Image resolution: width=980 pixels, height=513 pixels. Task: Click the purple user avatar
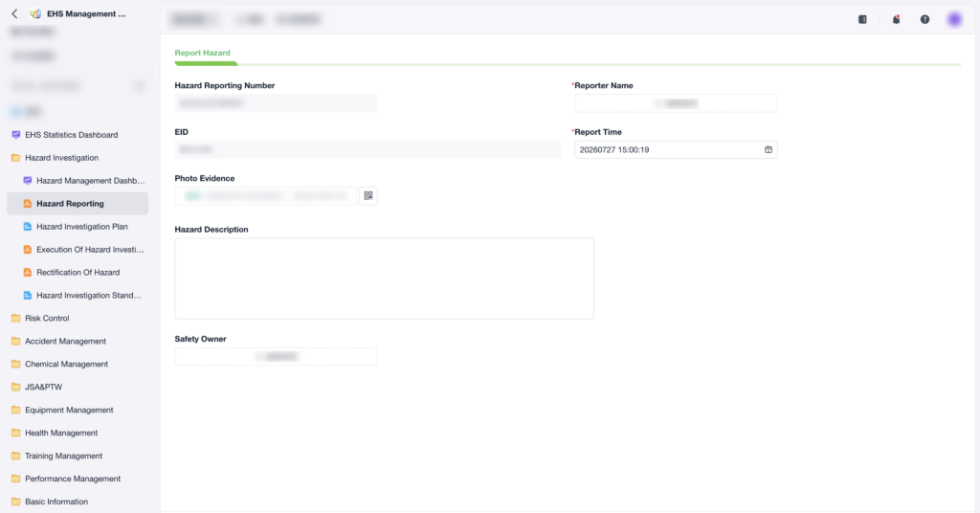[954, 19]
